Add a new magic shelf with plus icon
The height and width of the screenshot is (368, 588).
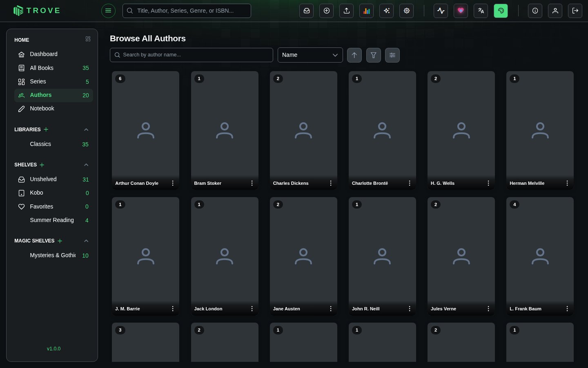coord(60,241)
